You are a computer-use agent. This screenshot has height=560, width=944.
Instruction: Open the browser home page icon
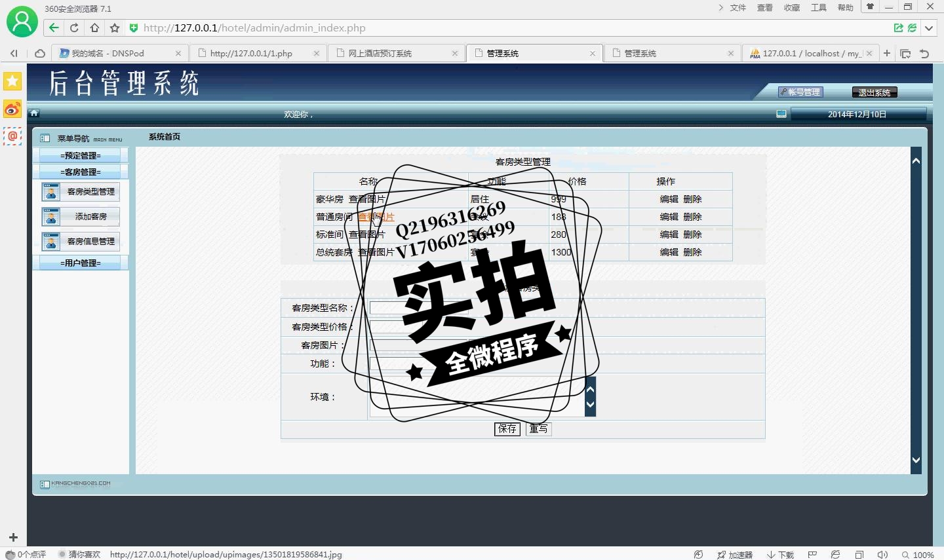[x=94, y=28]
